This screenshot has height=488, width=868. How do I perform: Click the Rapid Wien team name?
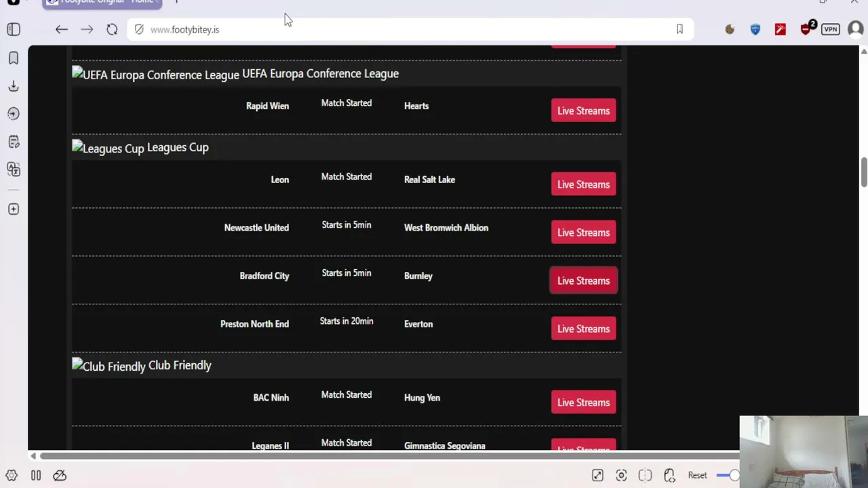click(x=267, y=106)
